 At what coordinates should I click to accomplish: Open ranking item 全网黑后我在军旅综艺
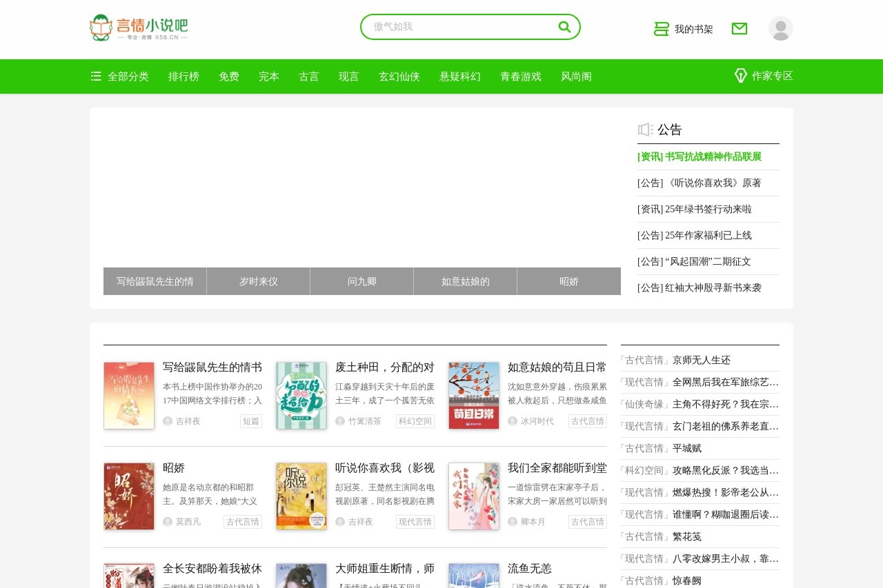[726, 382]
